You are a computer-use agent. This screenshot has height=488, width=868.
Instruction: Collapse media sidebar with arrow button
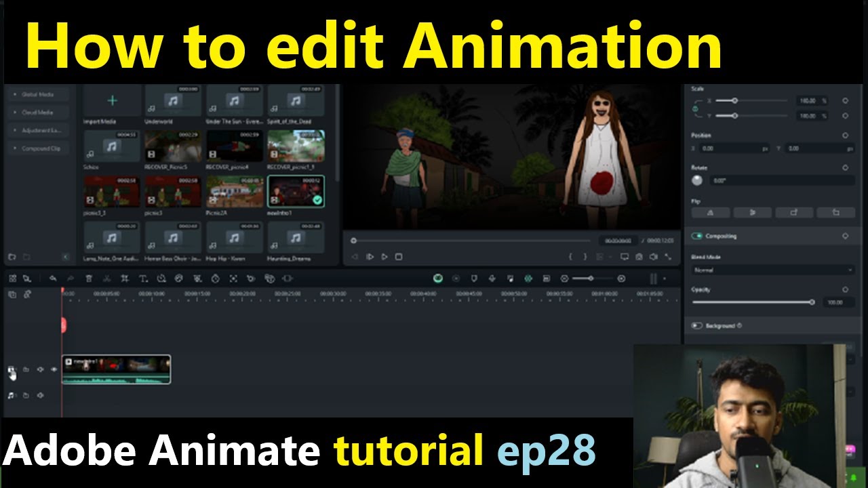click(65, 257)
